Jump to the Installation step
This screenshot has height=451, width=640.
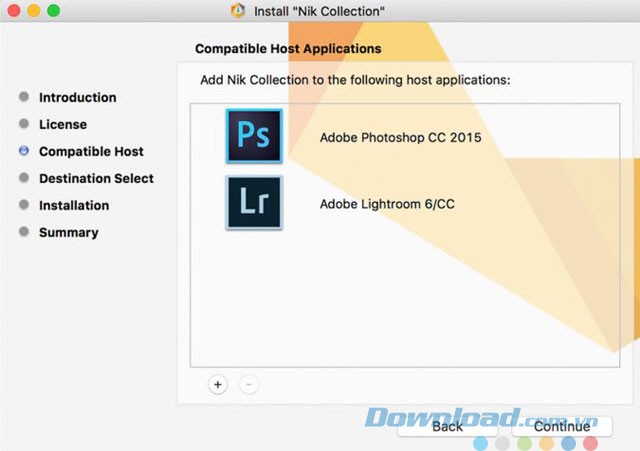click(x=73, y=206)
